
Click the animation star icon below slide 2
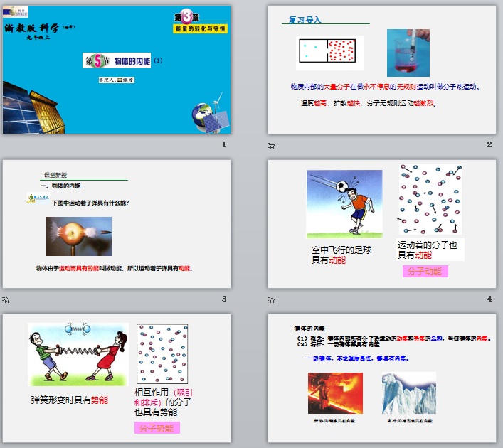271,145
